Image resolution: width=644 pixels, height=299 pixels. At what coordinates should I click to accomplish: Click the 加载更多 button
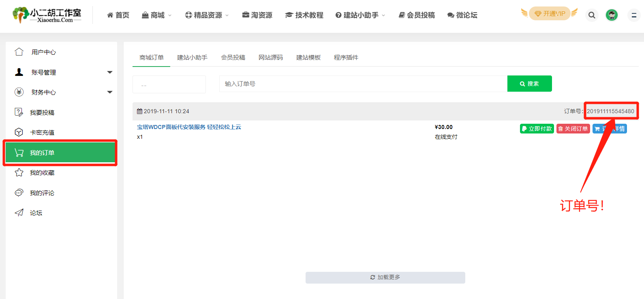[x=385, y=277]
